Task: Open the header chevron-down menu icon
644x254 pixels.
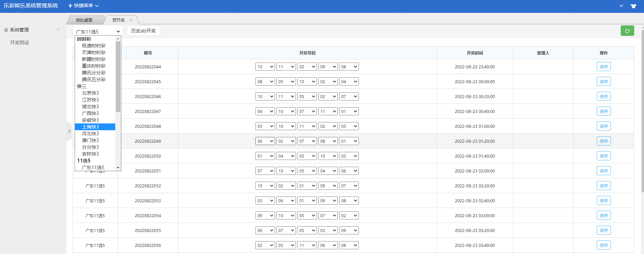Action: point(621,6)
